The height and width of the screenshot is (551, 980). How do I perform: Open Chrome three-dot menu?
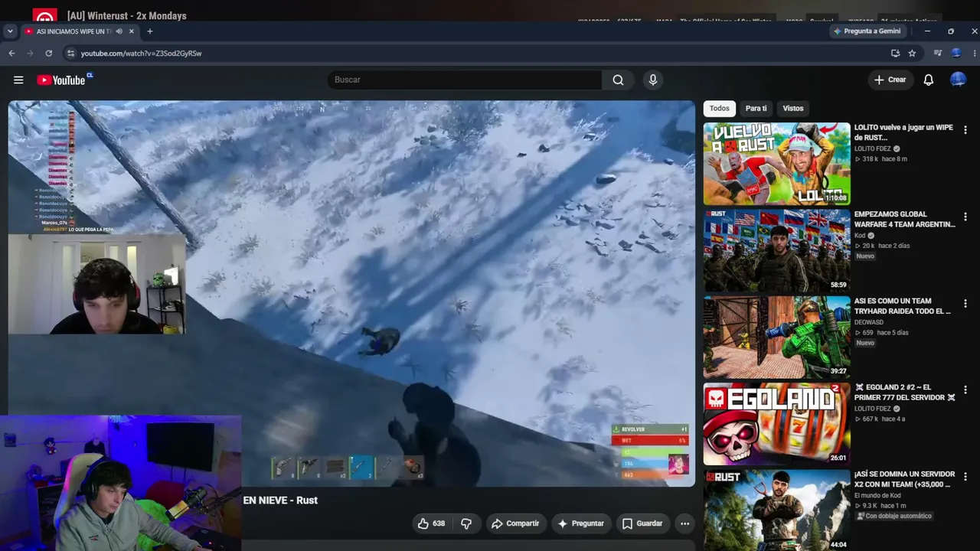coord(974,54)
